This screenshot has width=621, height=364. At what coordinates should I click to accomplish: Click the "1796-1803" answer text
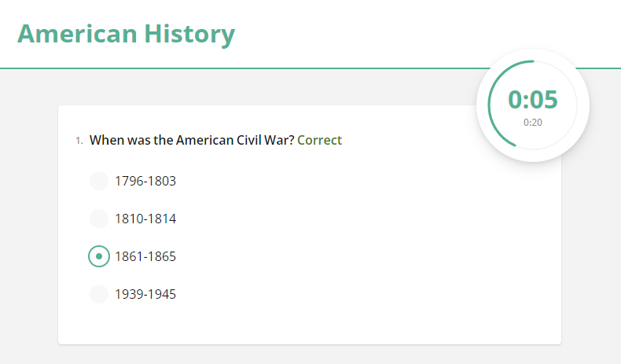145,181
